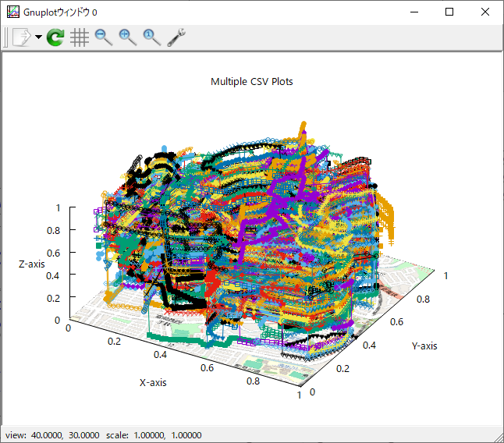Screen dimensions: 504x443
Task: Click the Gnuplot window icon in title bar
Action: [12, 12]
